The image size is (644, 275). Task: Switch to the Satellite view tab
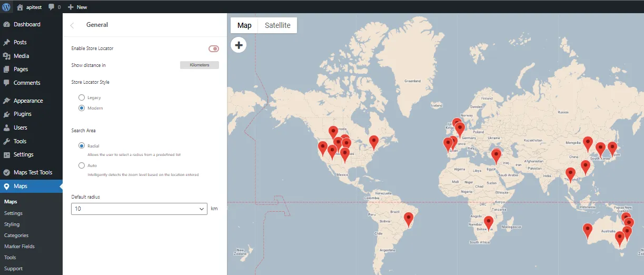point(278,25)
